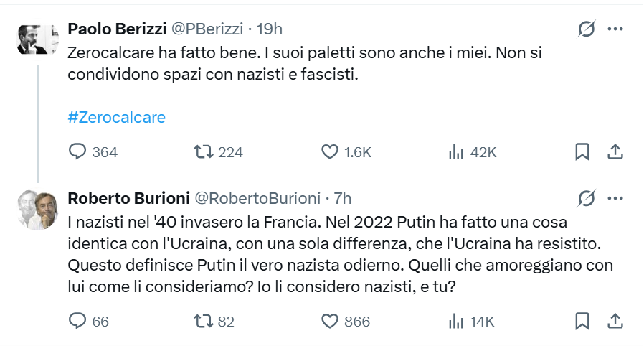Retweet Paolo Berizzi's Zerocalcare post
The height and width of the screenshot is (346, 644).
[x=204, y=152]
